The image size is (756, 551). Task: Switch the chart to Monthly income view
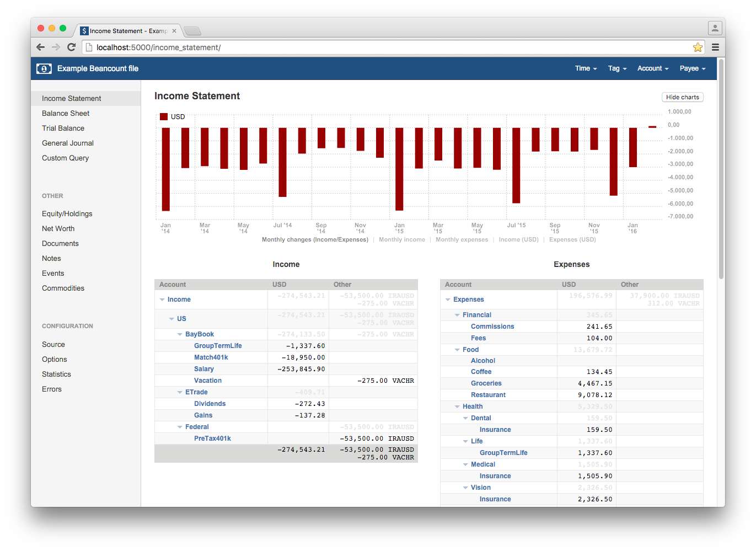402,239
